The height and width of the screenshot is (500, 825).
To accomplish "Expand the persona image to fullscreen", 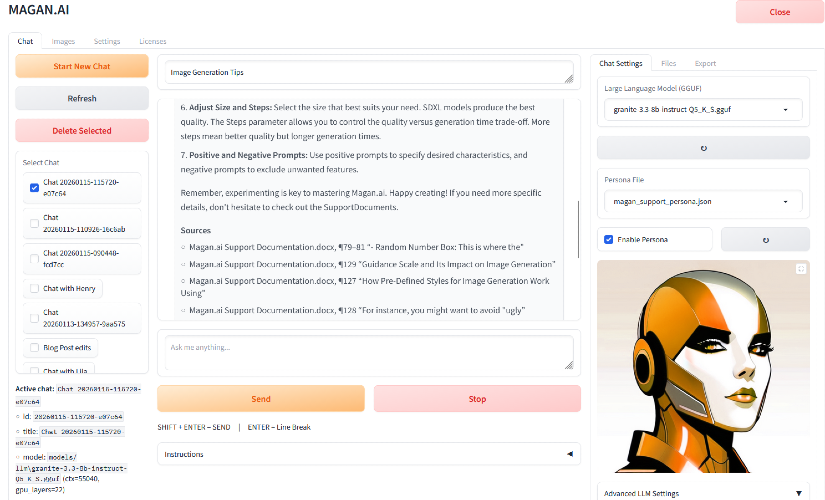I will 801,269.
